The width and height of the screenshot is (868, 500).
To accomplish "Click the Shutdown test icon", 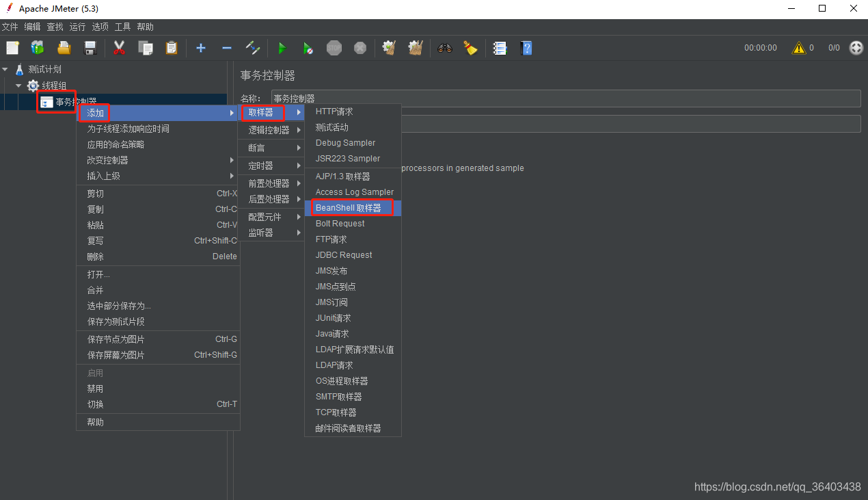I will click(x=360, y=48).
